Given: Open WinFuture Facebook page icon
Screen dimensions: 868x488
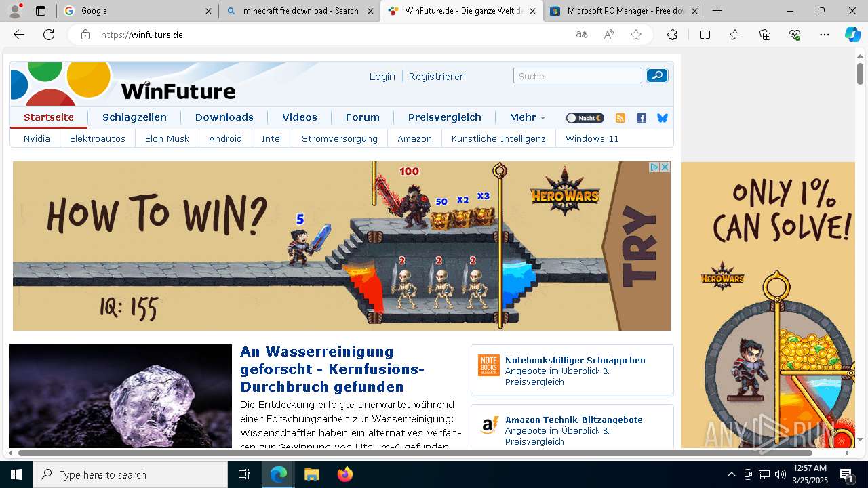Looking at the screenshot, I should 641,118.
